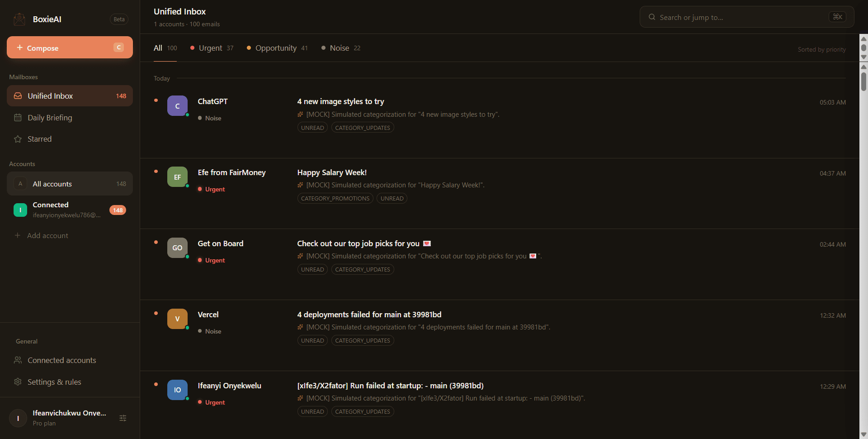
Task: Click the Sorted by priority label
Action: click(821, 49)
